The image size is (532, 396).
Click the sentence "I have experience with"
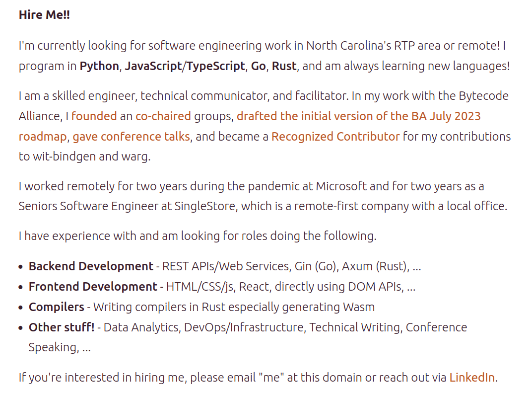click(78, 236)
